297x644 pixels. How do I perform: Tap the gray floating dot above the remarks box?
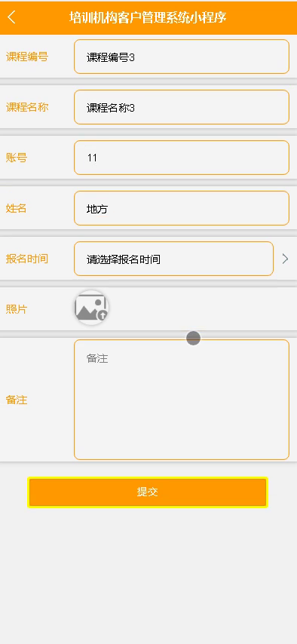[193, 339]
